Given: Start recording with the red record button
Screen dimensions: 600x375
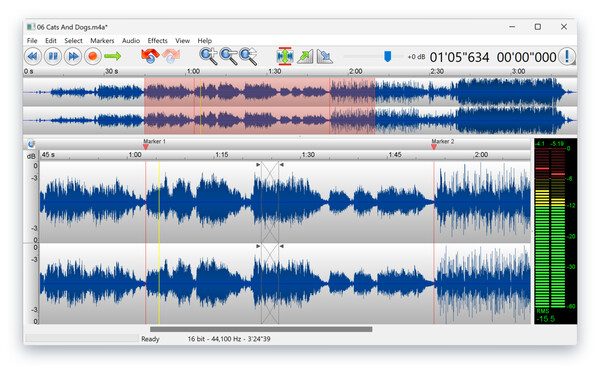Looking at the screenshot, I should click(x=93, y=57).
